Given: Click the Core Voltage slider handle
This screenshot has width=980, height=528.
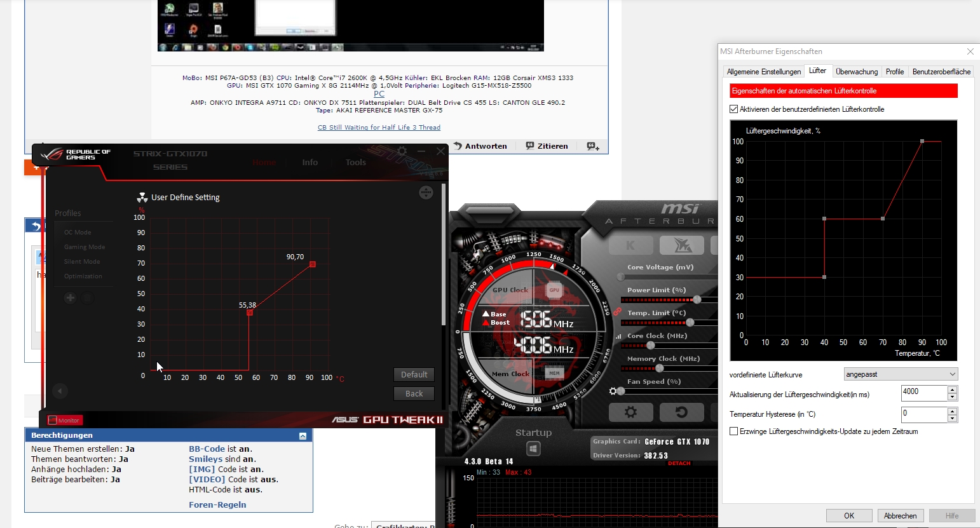Looking at the screenshot, I should pyautogui.click(x=621, y=276).
